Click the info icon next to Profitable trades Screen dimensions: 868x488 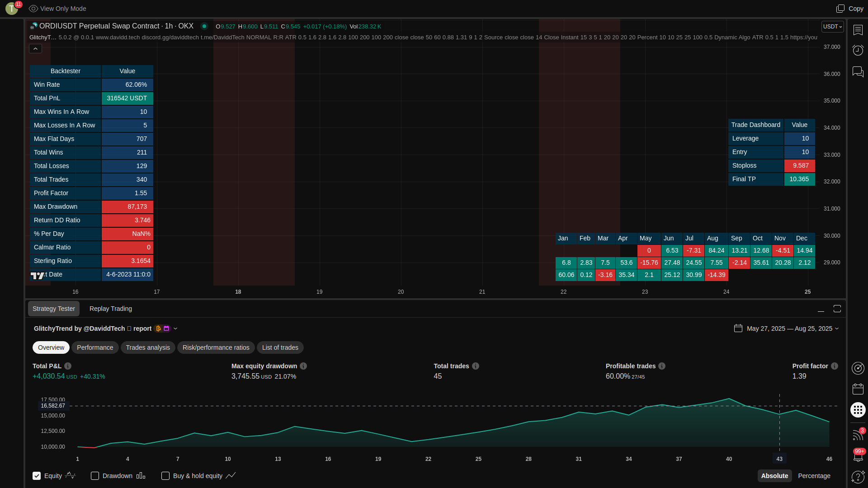(x=662, y=366)
